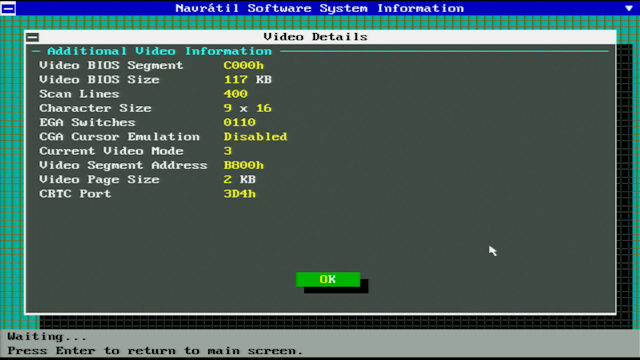The height and width of the screenshot is (360, 640).
Task: Select the Scan Lines label
Action: [x=79, y=94]
